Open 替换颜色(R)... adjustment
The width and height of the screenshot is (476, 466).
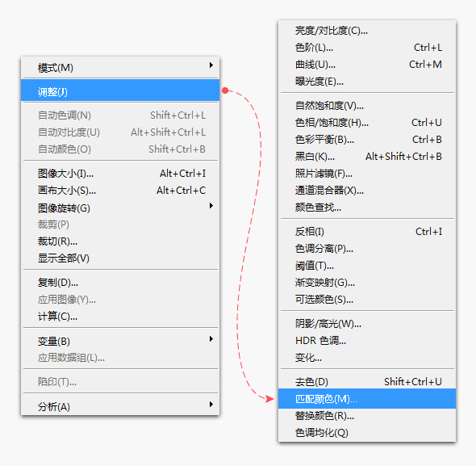point(367,416)
